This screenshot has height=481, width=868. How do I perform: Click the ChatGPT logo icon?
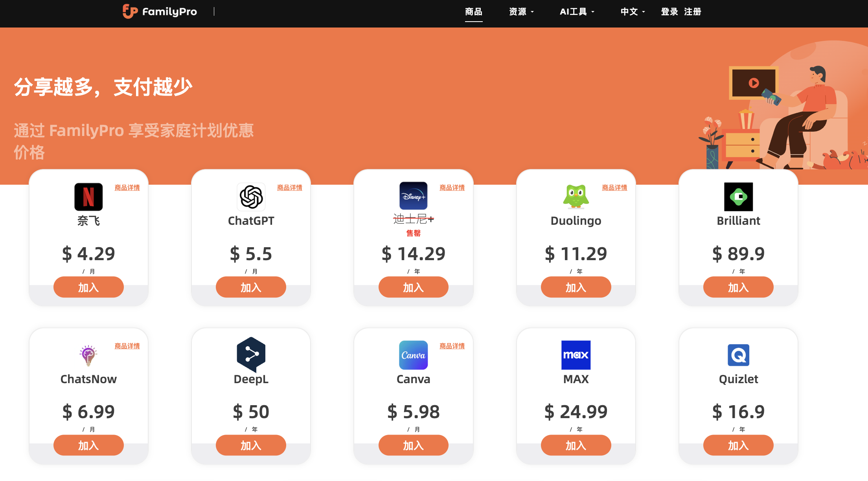click(x=251, y=197)
